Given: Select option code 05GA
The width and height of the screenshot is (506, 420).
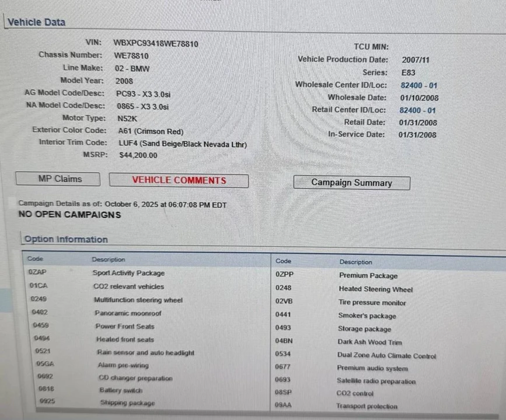Looking at the screenshot, I should [45, 364].
